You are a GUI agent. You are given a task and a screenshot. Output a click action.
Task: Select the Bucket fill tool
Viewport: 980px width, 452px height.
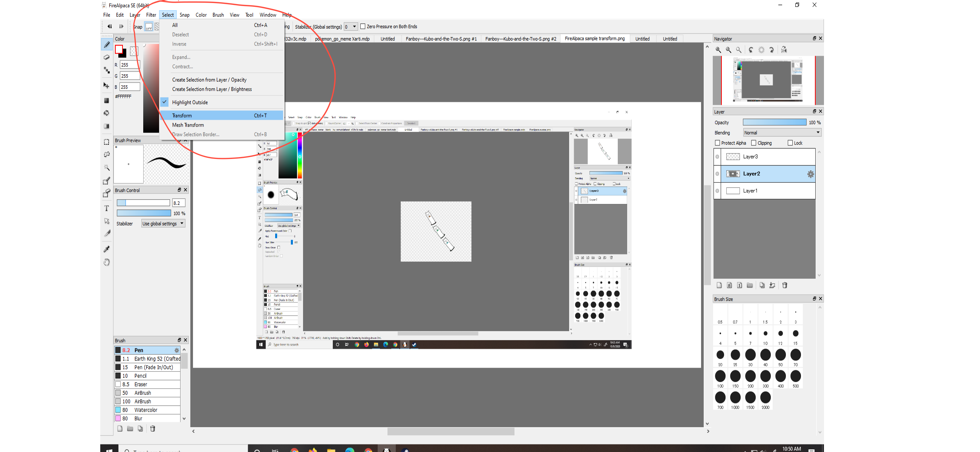click(107, 113)
